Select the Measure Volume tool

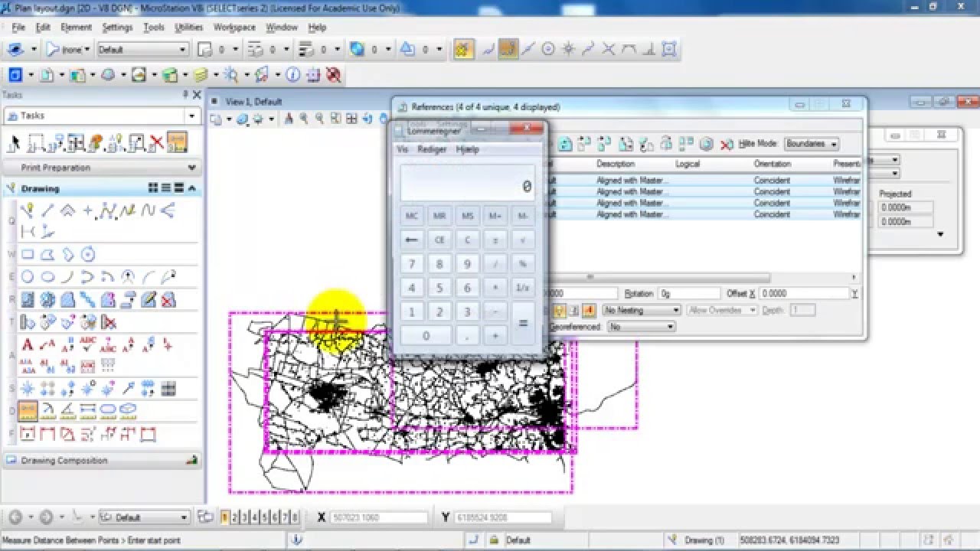pyautogui.click(x=128, y=412)
